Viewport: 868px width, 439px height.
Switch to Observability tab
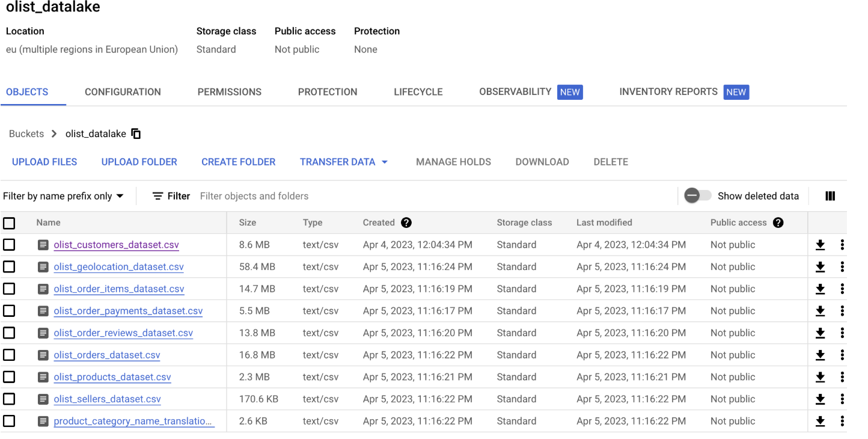(531, 92)
